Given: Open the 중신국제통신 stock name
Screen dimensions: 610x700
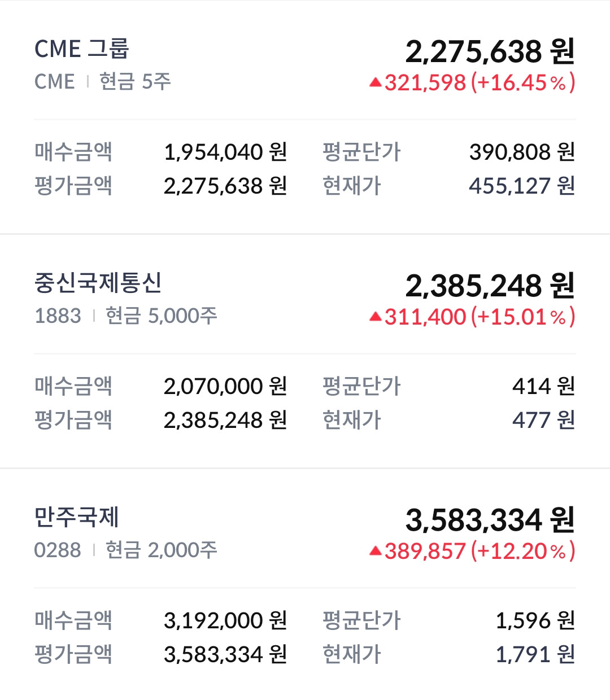Looking at the screenshot, I should point(98,283).
